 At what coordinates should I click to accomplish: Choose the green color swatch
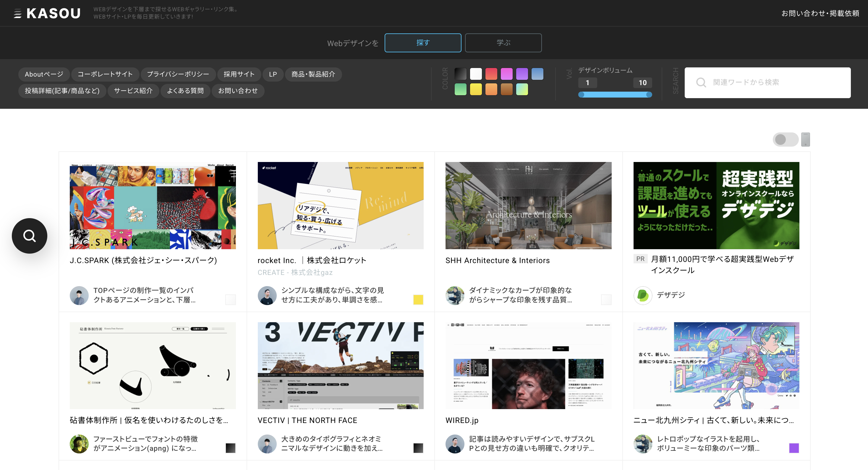460,89
